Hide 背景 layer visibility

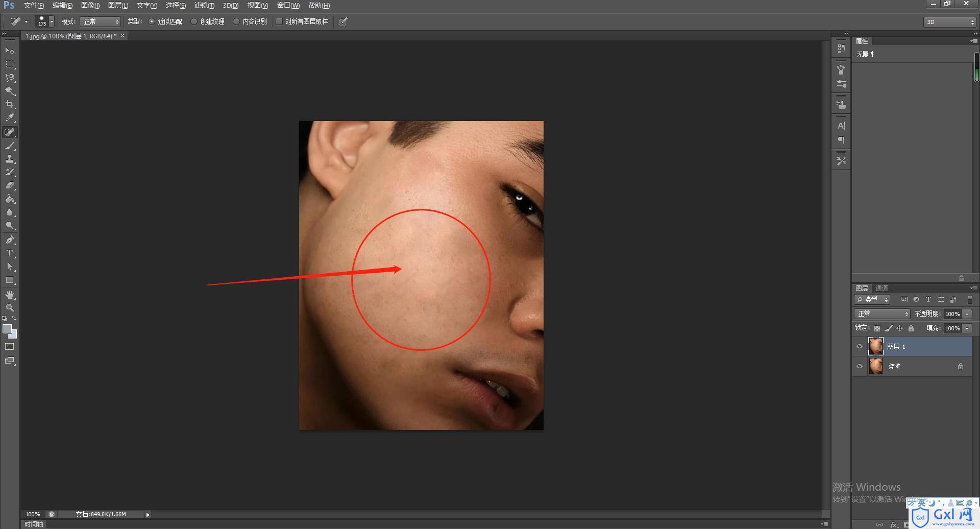coord(860,366)
